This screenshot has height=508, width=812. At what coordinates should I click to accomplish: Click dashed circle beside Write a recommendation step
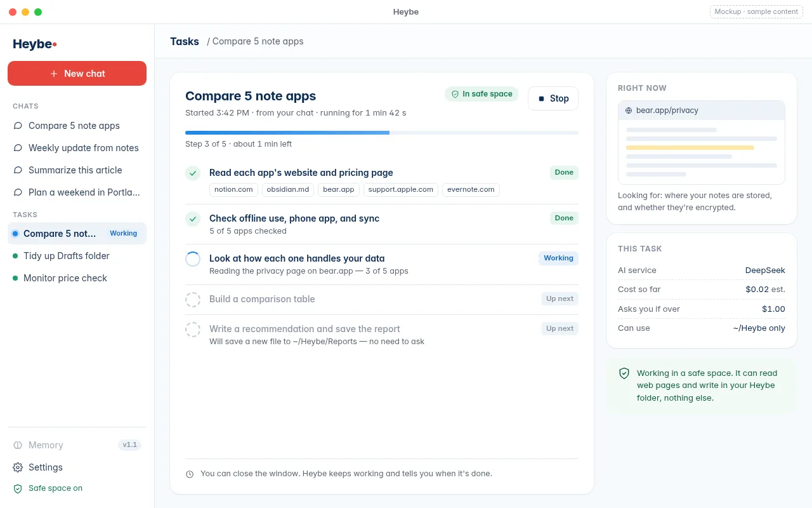pyautogui.click(x=193, y=330)
